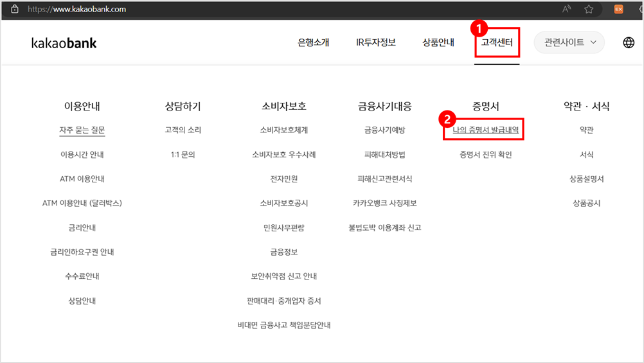The image size is (644, 363).
Task: Open the language globe icon
Action: pyautogui.click(x=629, y=42)
